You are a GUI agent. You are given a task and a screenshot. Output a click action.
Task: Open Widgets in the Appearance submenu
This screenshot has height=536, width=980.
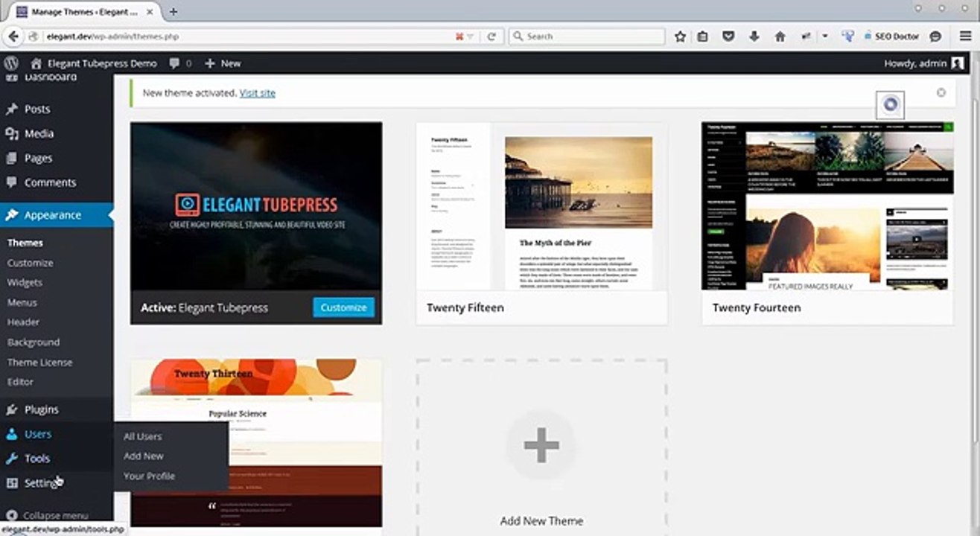(25, 283)
